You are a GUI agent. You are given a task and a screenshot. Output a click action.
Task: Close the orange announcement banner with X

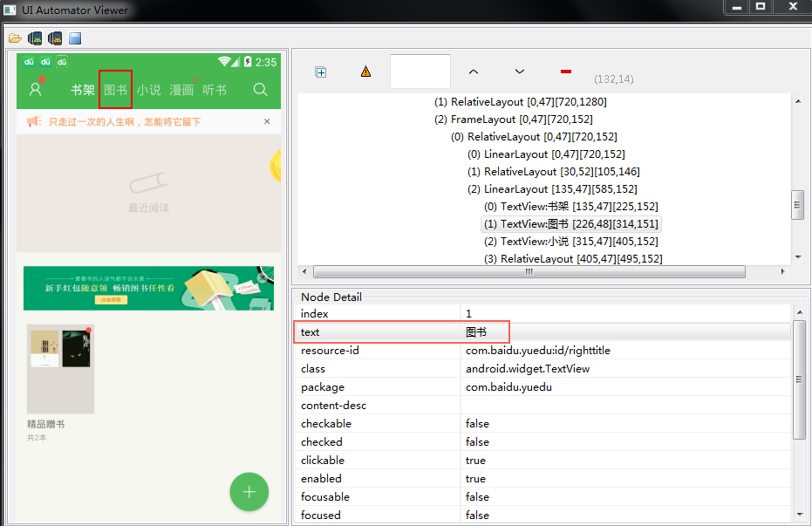(x=267, y=121)
